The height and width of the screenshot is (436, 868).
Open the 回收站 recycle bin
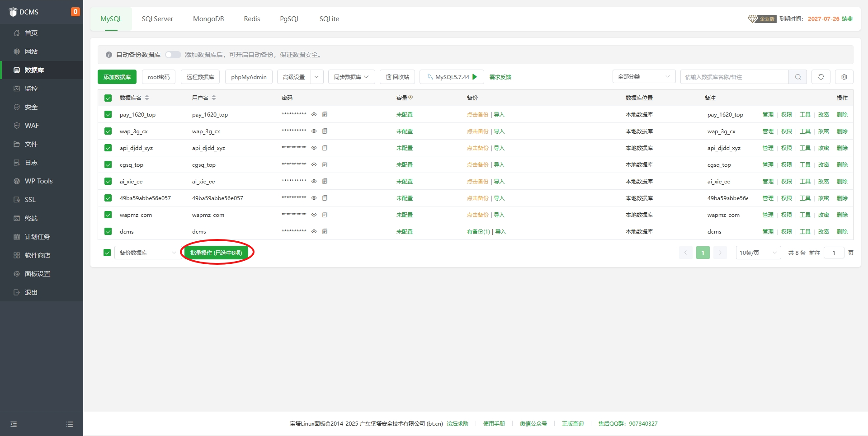pyautogui.click(x=397, y=77)
